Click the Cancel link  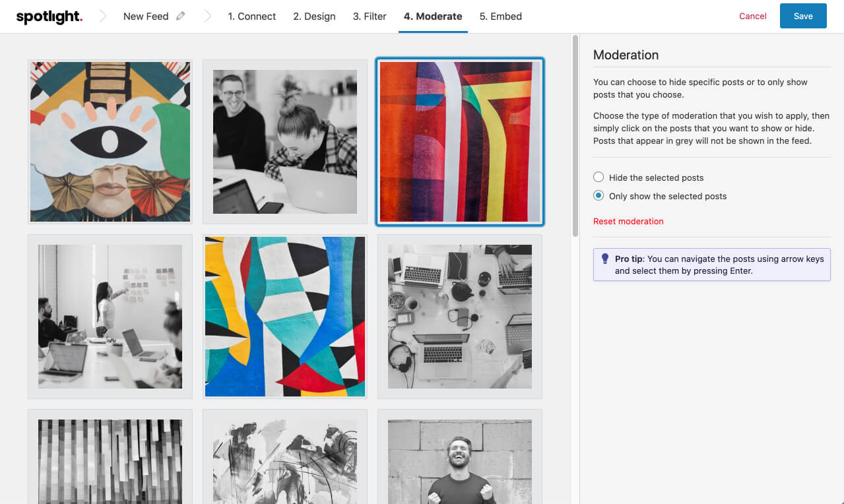753,16
